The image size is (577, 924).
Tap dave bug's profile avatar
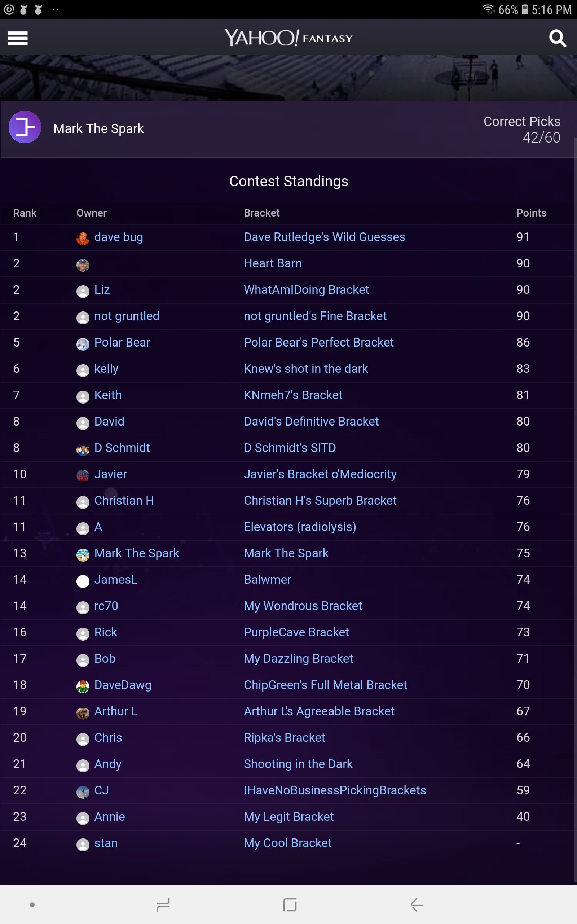[83, 238]
